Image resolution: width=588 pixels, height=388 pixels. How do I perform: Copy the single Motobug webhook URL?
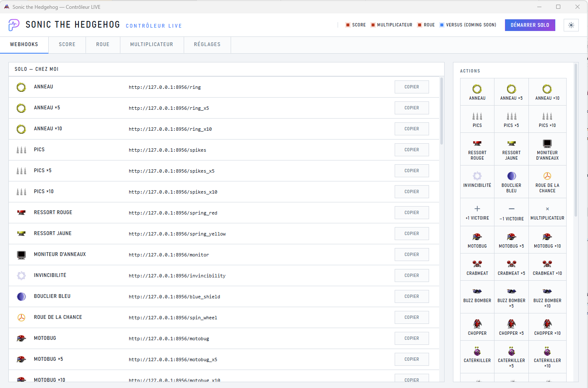pyautogui.click(x=412, y=339)
